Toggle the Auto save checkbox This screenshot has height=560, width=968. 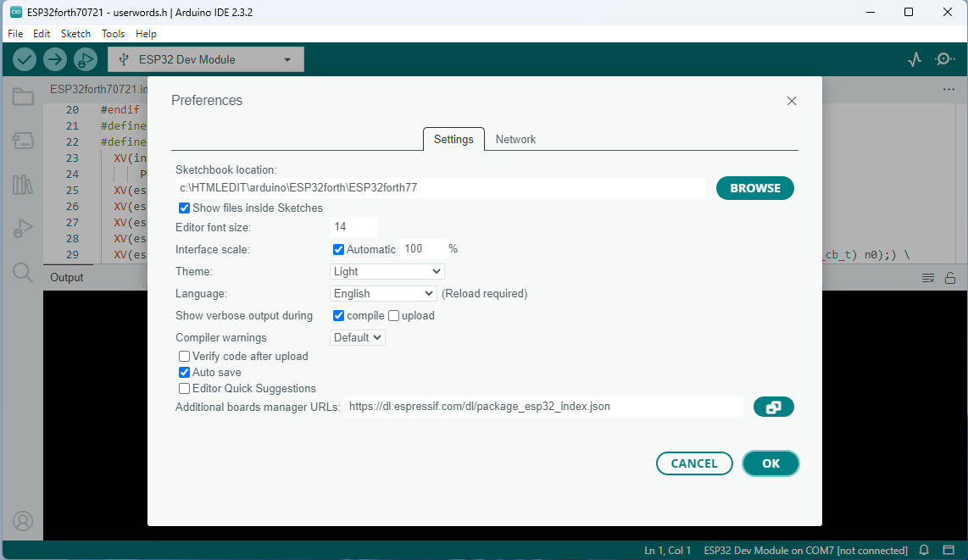pos(184,373)
